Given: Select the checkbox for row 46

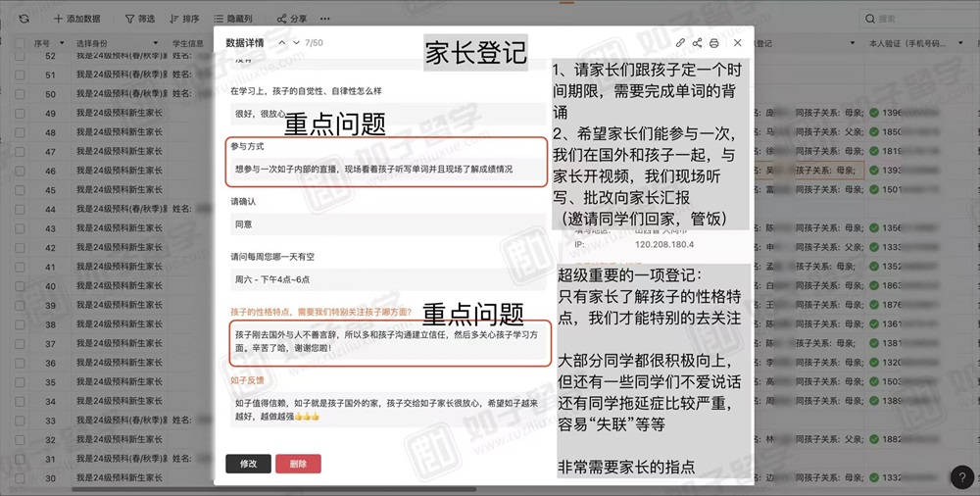Looking at the screenshot, I should point(20,171).
